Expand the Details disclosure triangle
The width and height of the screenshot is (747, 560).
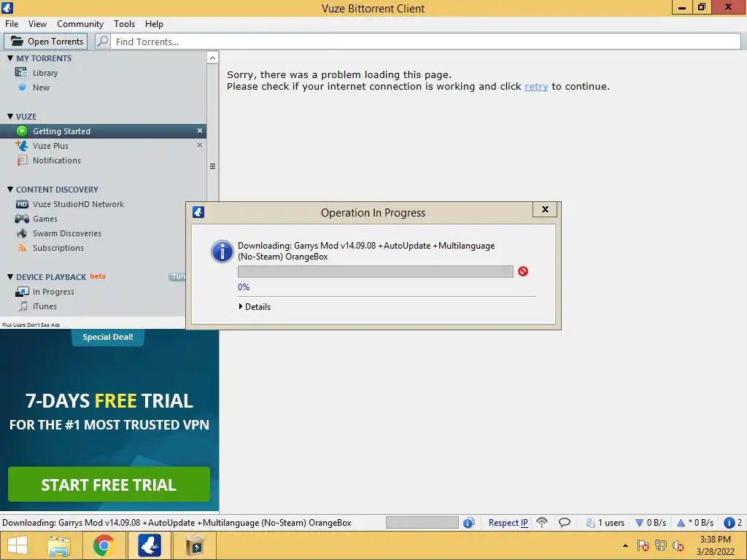[x=241, y=307]
